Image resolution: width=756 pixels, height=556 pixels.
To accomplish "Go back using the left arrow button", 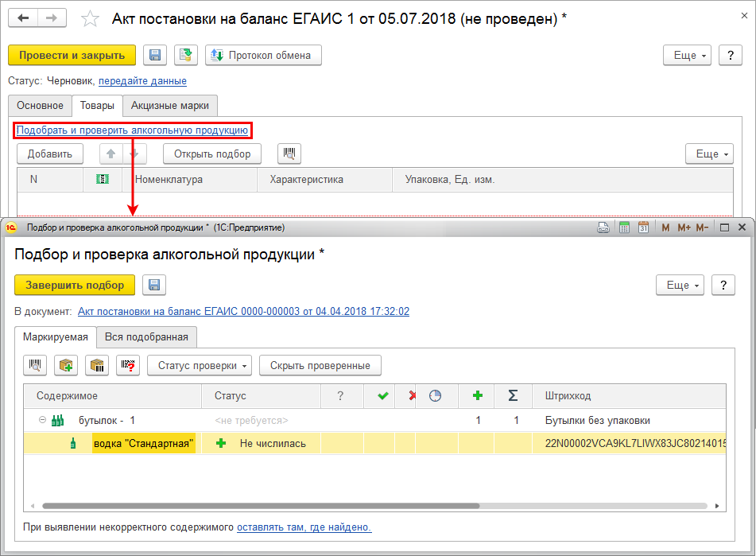I will coord(23,18).
